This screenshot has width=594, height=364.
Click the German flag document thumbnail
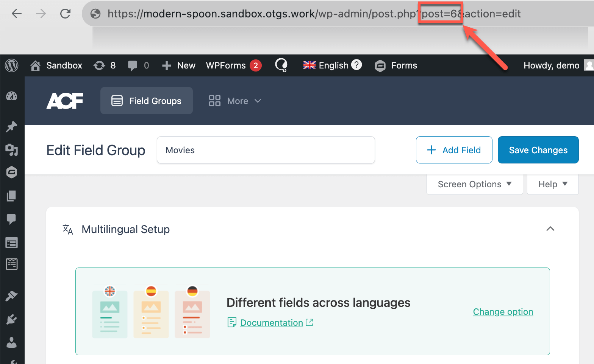pos(192,312)
